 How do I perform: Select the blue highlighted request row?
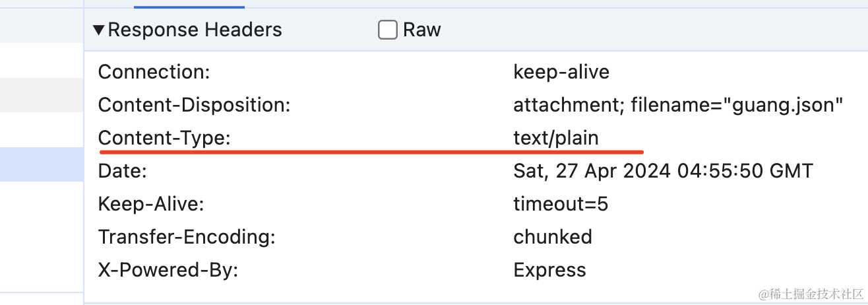click(x=41, y=164)
